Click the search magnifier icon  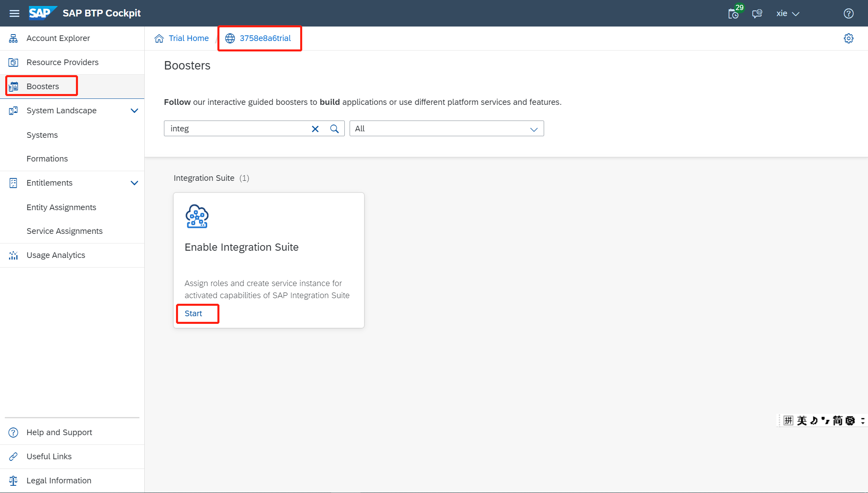pos(334,129)
